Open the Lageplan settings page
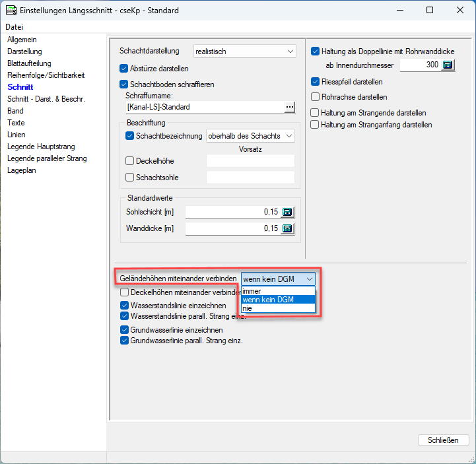 [22, 170]
